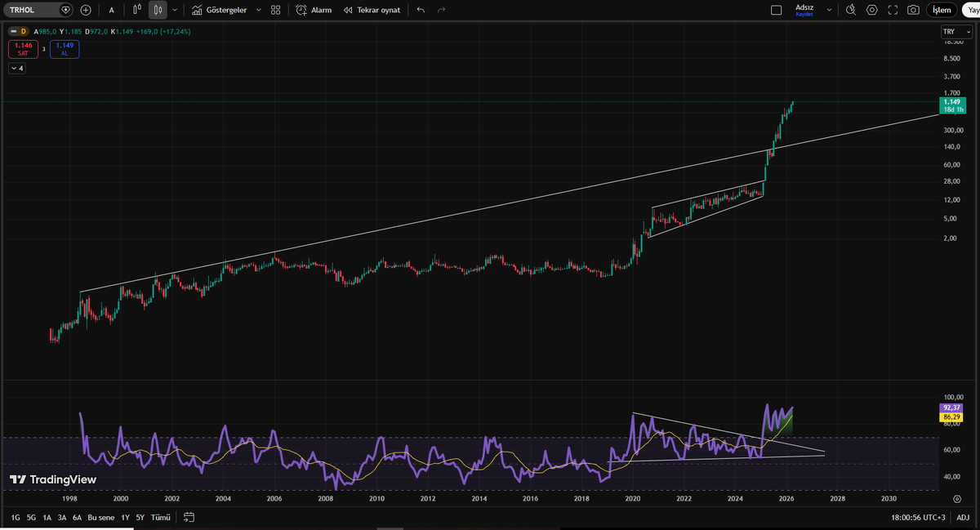This screenshot has height=530, width=980.
Task: Select the 6A date range
Action: [77, 517]
